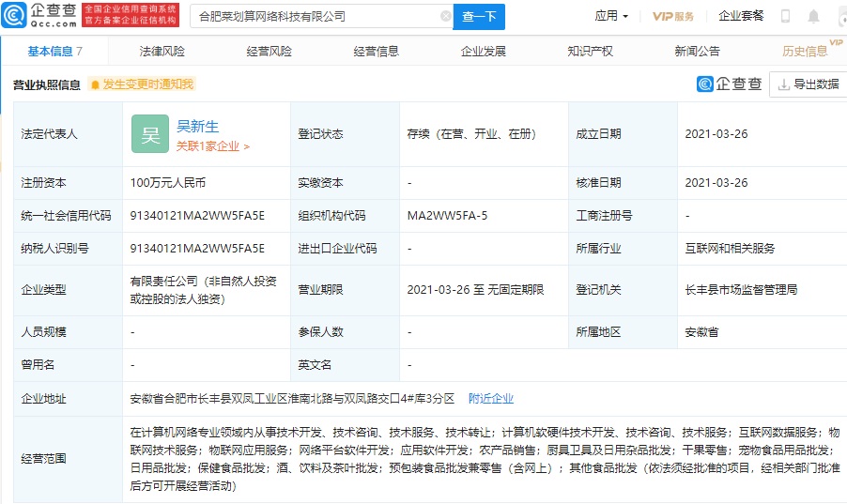This screenshot has height=504, width=847.
Task: Open the 企业套餐 link
Action: tap(741, 16)
